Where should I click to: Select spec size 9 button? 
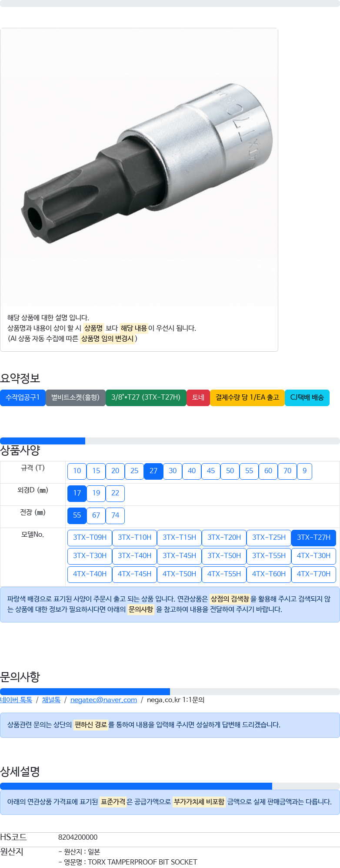[304, 471]
